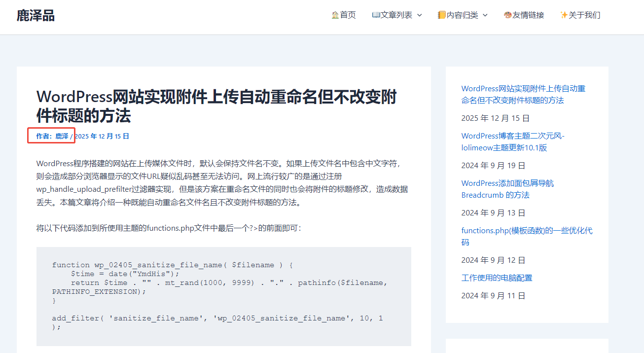Click the function wp_02405_sanitize_file_name code line
Image resolution: width=644 pixels, height=353 pixels.
pos(173,265)
